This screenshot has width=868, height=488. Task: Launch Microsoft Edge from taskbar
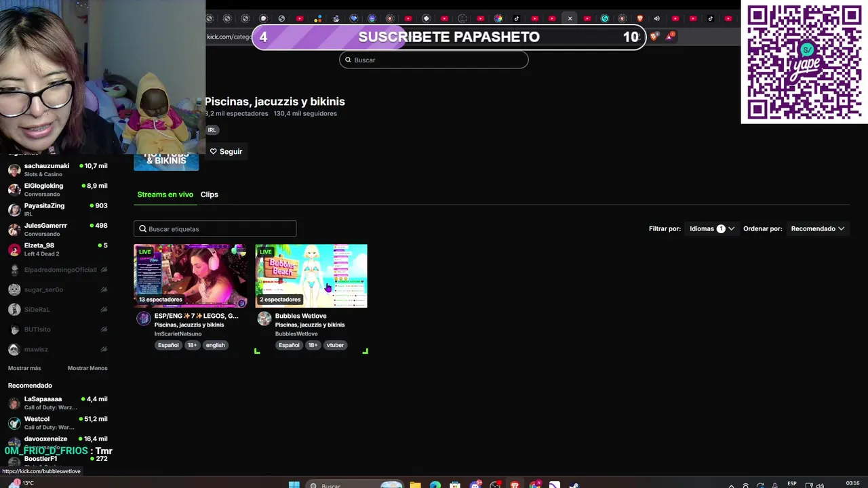pyautogui.click(x=435, y=485)
